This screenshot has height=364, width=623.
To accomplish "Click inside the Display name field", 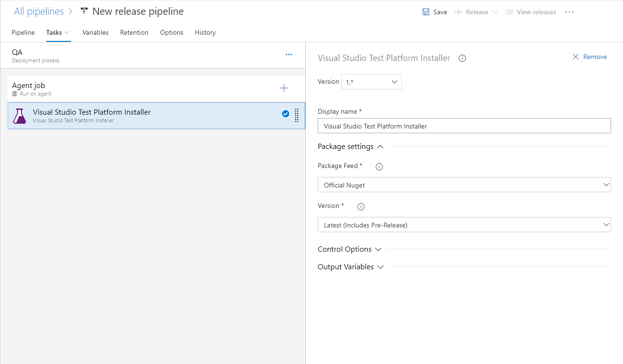I will [464, 125].
